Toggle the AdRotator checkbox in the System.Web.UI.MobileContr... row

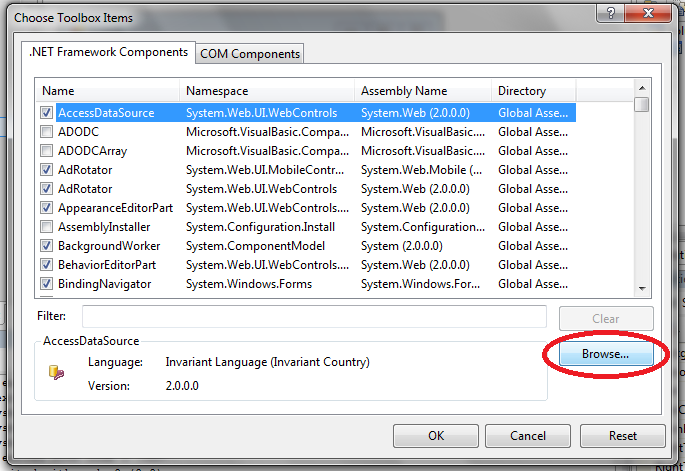46,170
